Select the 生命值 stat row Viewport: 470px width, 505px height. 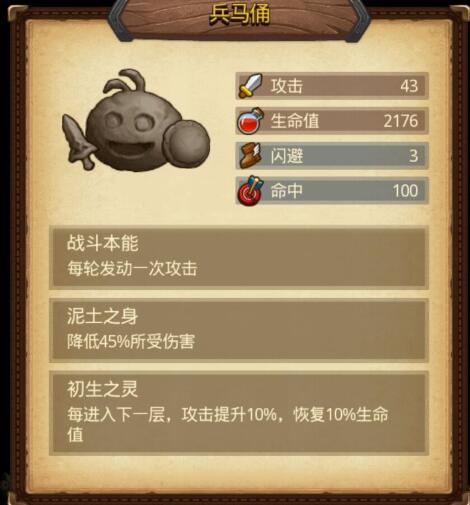click(332, 121)
